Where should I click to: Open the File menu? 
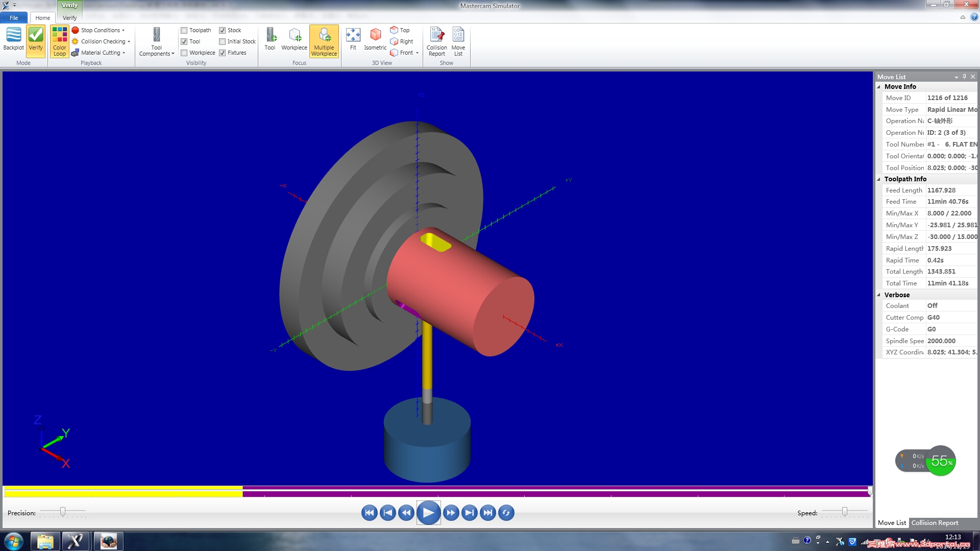click(x=14, y=18)
